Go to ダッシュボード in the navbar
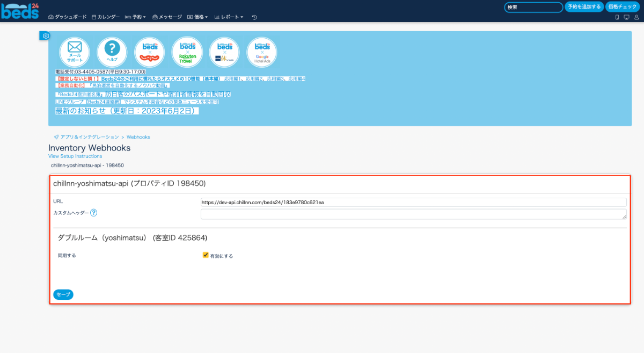644x353 pixels. (x=68, y=17)
